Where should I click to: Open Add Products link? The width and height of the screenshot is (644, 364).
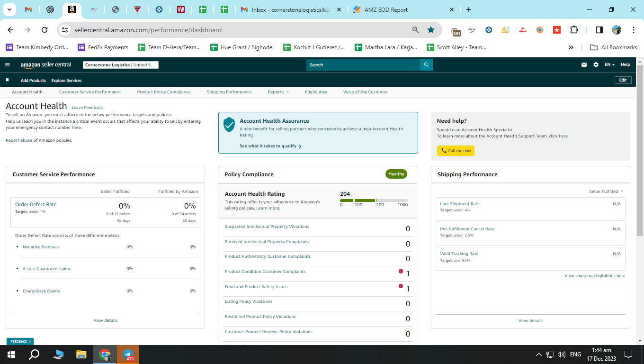click(33, 81)
